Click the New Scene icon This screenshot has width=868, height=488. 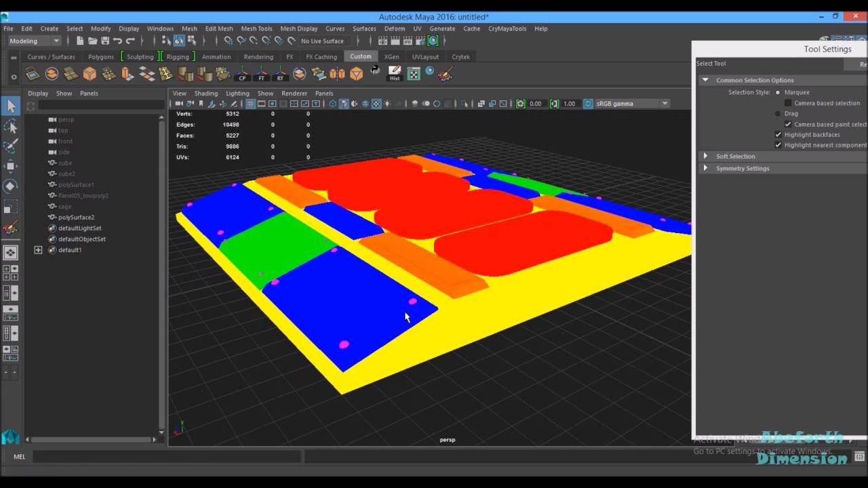pyautogui.click(x=81, y=41)
